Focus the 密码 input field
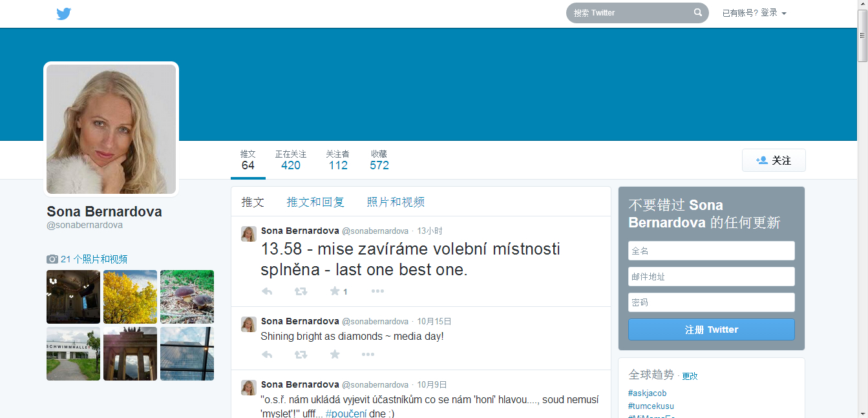The width and height of the screenshot is (868, 418). click(712, 302)
